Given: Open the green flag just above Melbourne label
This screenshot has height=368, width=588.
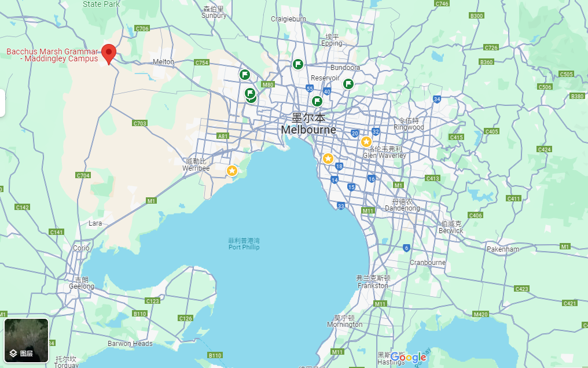Looking at the screenshot, I should tap(317, 102).
